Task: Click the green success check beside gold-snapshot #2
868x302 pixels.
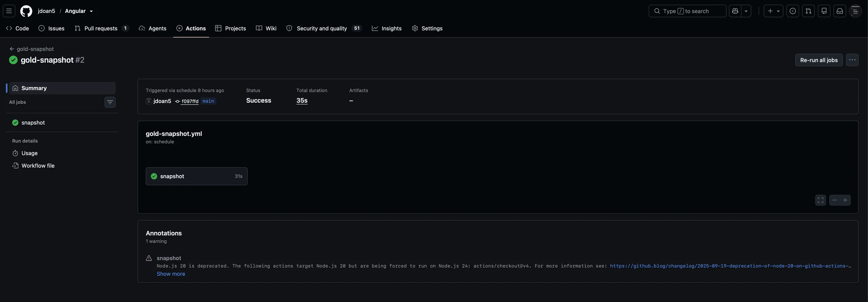Action: pyautogui.click(x=13, y=60)
